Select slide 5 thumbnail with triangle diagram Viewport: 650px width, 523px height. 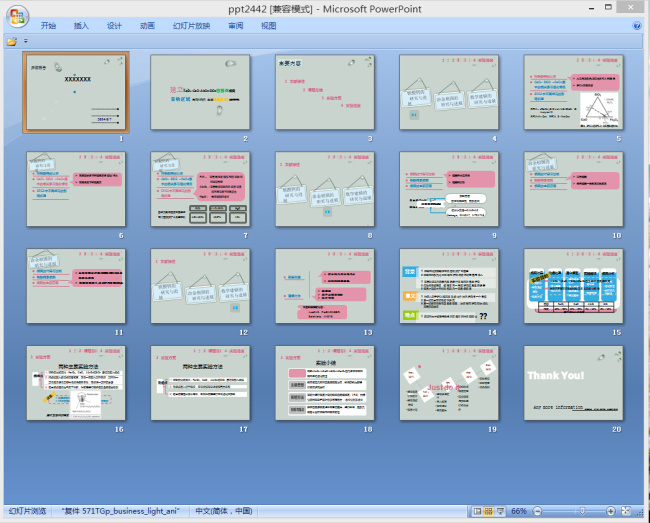[573, 92]
